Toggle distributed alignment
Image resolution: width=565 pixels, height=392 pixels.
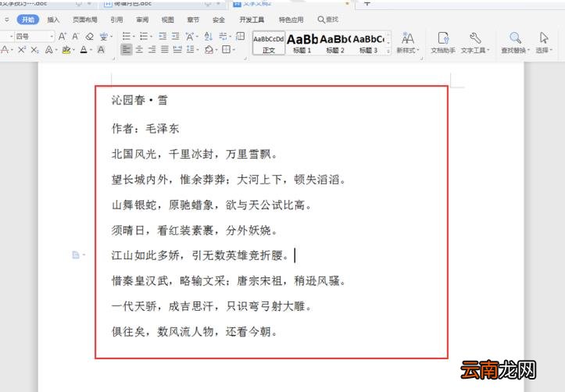click(177, 50)
